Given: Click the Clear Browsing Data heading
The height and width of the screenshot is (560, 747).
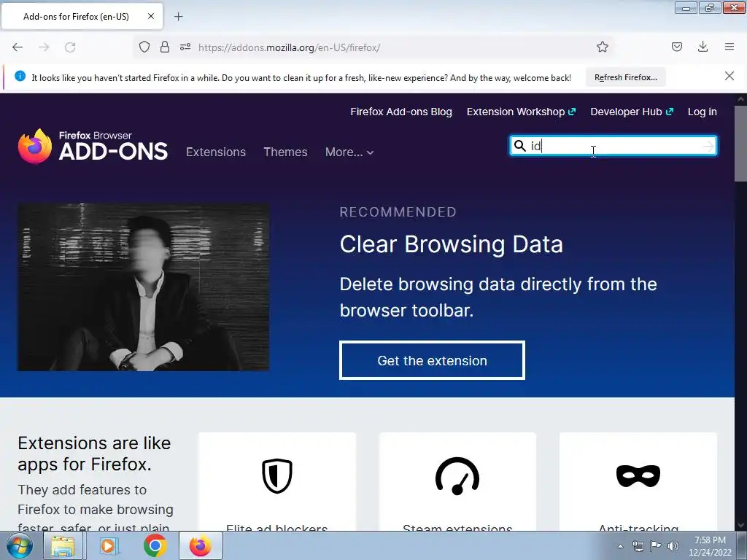Looking at the screenshot, I should click(451, 244).
